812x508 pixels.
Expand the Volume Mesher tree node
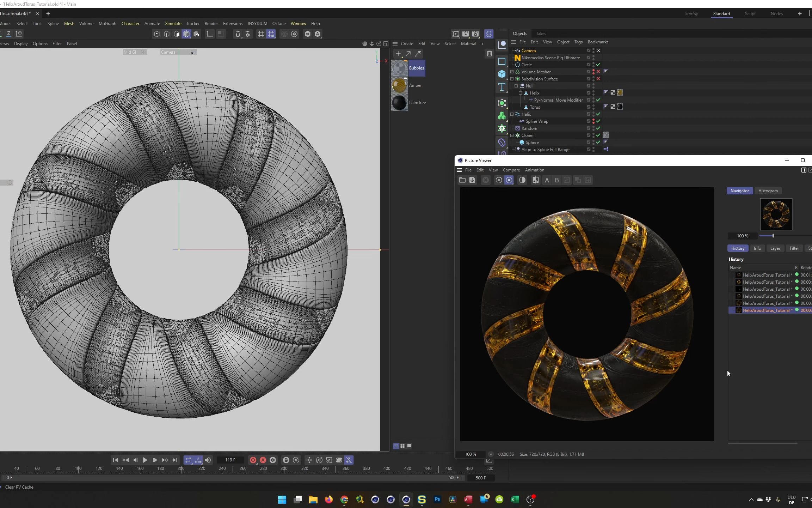[512, 72]
